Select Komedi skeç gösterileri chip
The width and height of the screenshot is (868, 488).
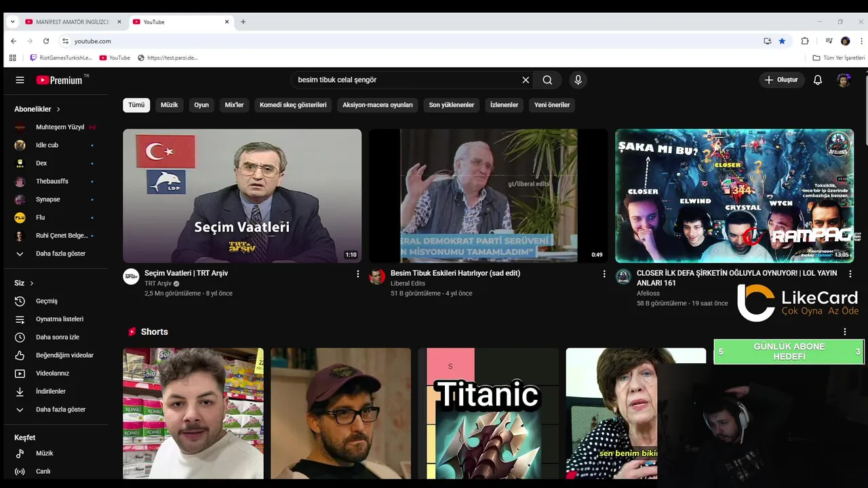pyautogui.click(x=293, y=105)
